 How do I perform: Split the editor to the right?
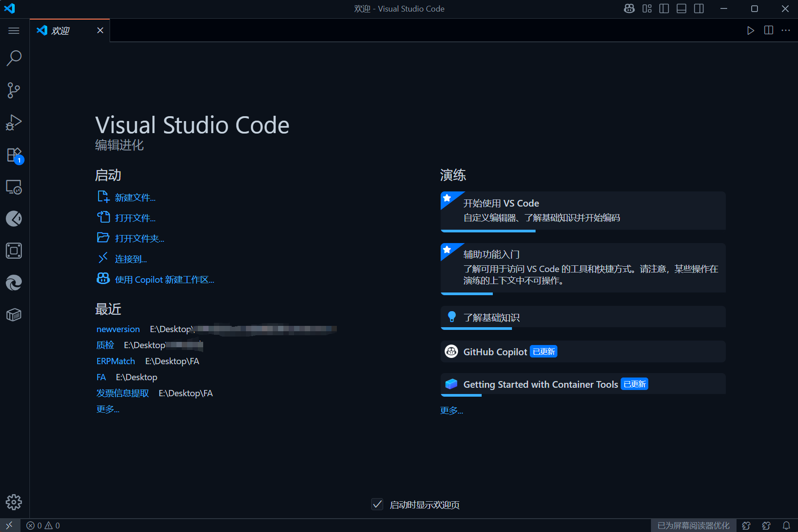pos(769,30)
